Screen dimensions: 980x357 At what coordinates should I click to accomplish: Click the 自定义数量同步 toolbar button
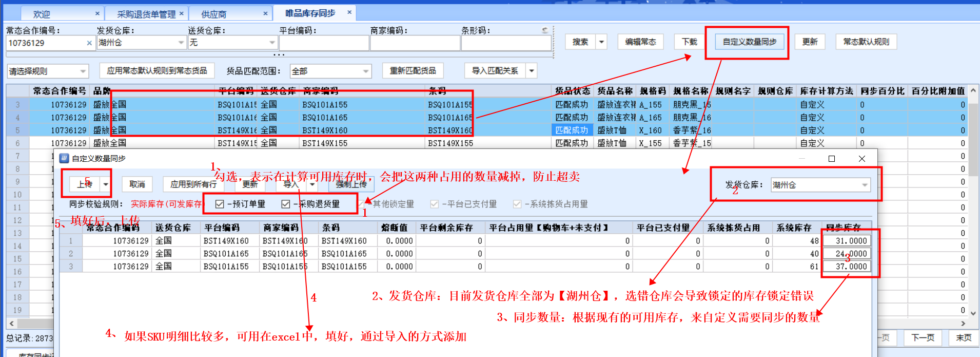tap(749, 42)
